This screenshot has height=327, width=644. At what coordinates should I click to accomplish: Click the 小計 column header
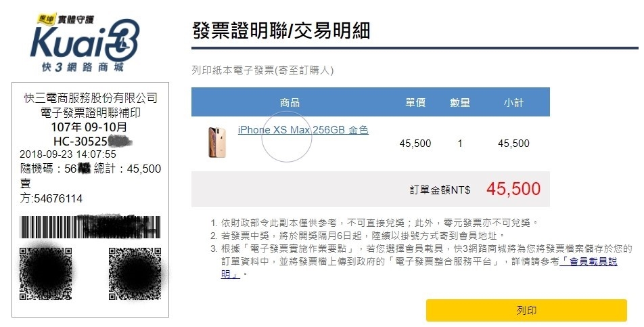513,102
